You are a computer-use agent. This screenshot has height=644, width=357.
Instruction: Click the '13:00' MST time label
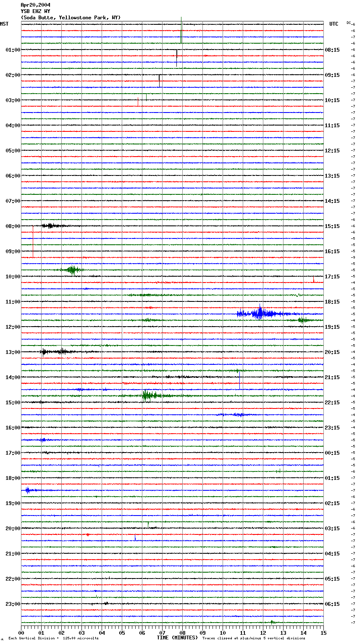tap(13, 352)
